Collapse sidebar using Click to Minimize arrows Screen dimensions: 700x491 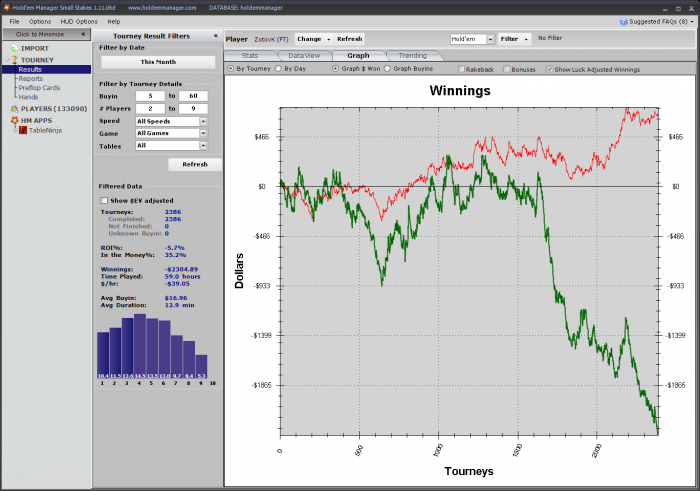click(x=83, y=34)
